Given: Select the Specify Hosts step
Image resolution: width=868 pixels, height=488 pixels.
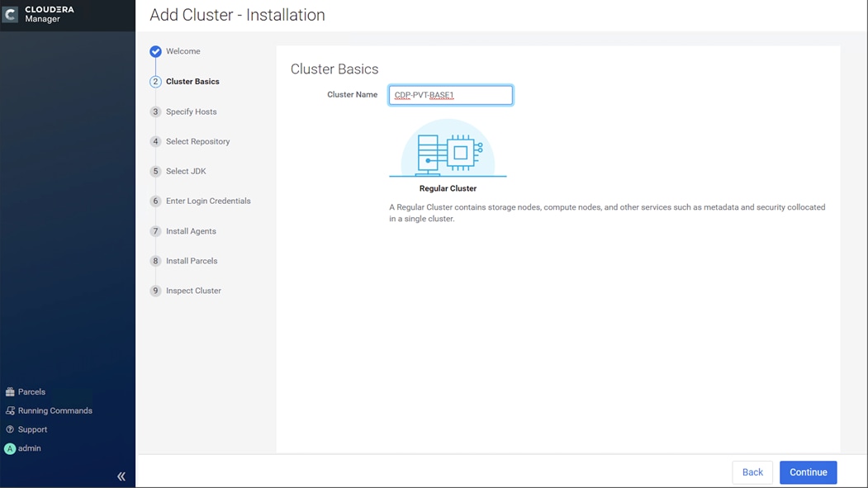Looking at the screenshot, I should coord(192,111).
